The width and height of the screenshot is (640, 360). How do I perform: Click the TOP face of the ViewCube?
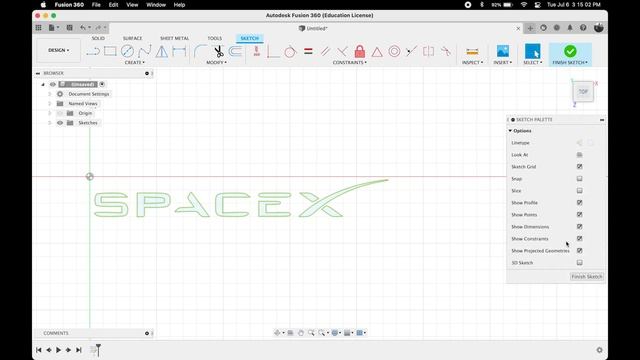pyautogui.click(x=583, y=92)
